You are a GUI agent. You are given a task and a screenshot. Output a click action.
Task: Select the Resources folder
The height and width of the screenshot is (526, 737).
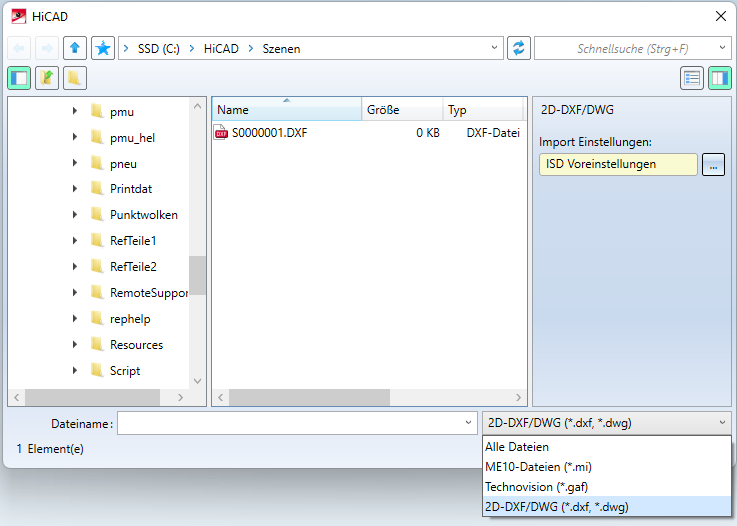tap(136, 345)
